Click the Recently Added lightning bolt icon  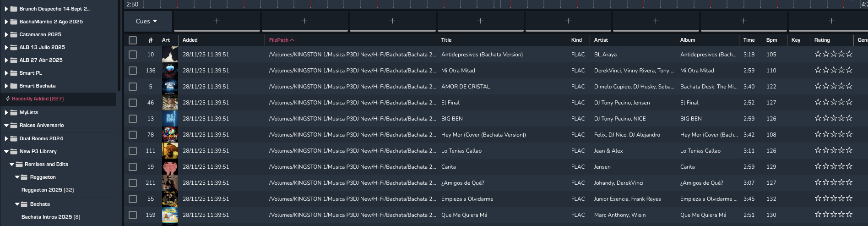tap(8, 99)
